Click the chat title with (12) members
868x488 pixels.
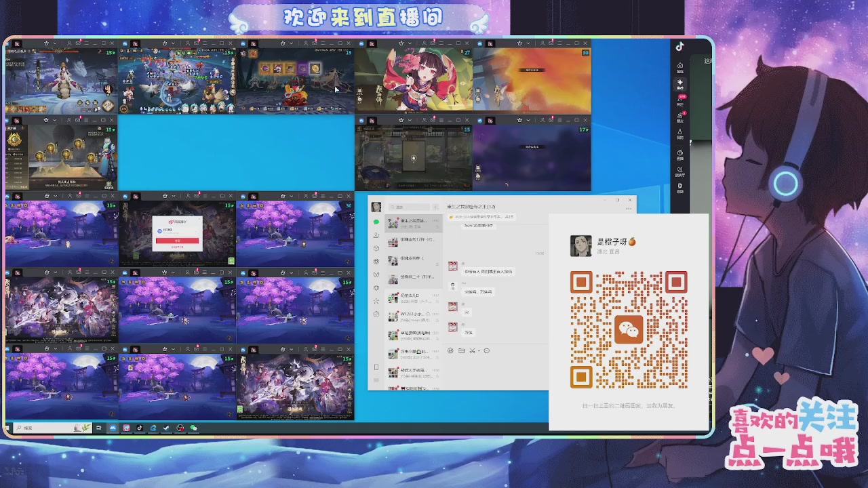(x=472, y=207)
